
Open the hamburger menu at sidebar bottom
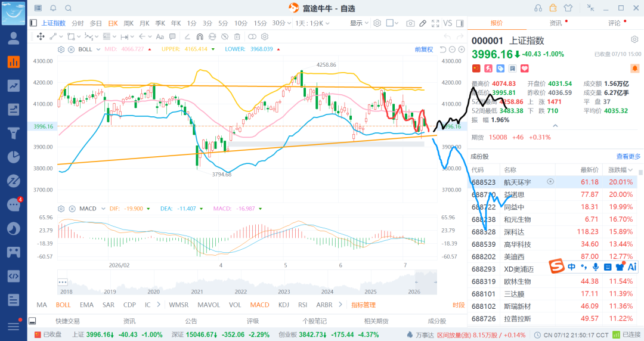coord(14,326)
